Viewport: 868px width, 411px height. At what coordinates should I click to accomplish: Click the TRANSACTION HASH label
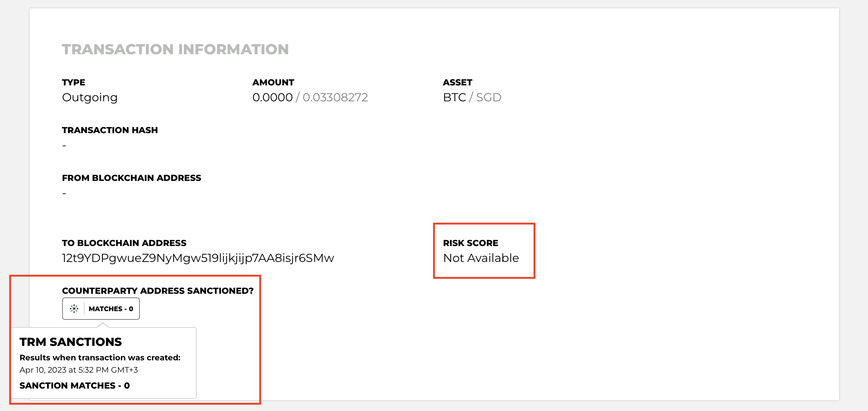110,130
